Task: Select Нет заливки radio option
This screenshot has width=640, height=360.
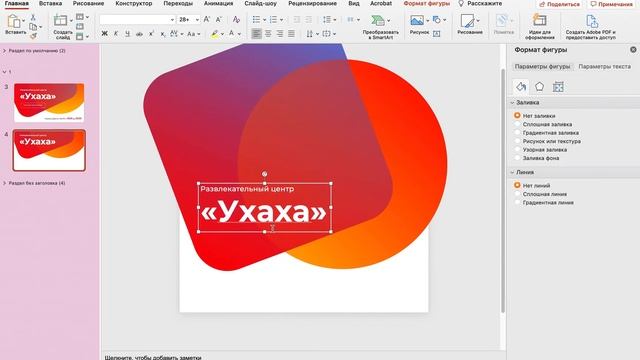Action: pyautogui.click(x=517, y=116)
